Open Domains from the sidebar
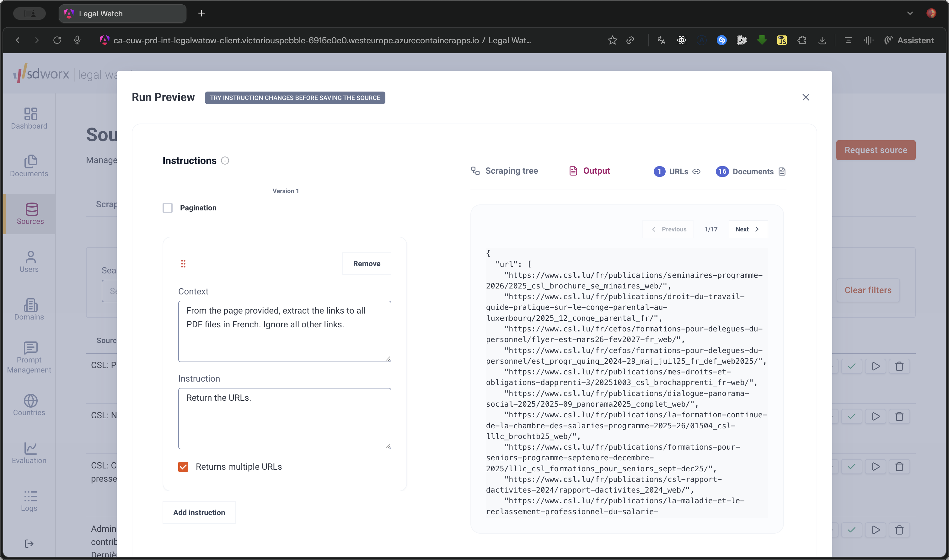 29,309
